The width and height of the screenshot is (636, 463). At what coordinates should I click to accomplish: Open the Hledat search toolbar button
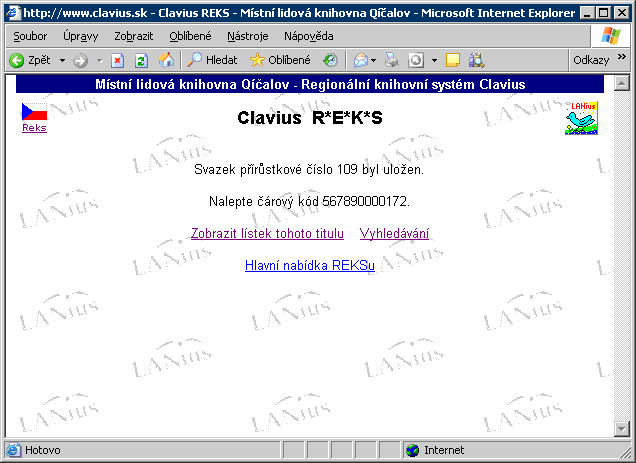click(212, 60)
